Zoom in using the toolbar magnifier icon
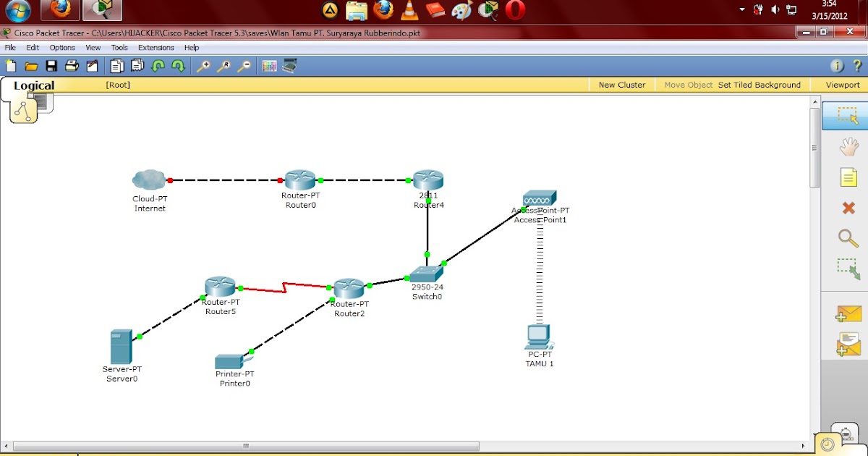Viewport: 868px width, 456px height. [204, 66]
